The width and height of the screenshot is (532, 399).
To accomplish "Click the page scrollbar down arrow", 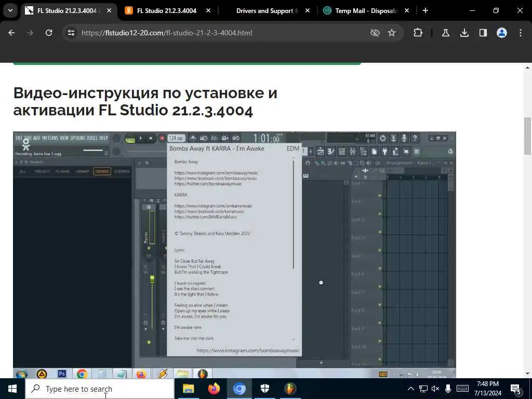I will pos(527,374).
